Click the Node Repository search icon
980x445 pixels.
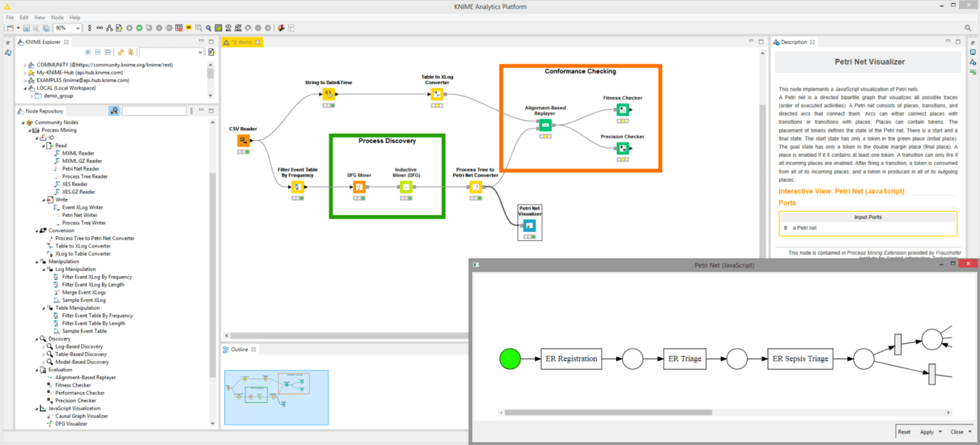[114, 110]
